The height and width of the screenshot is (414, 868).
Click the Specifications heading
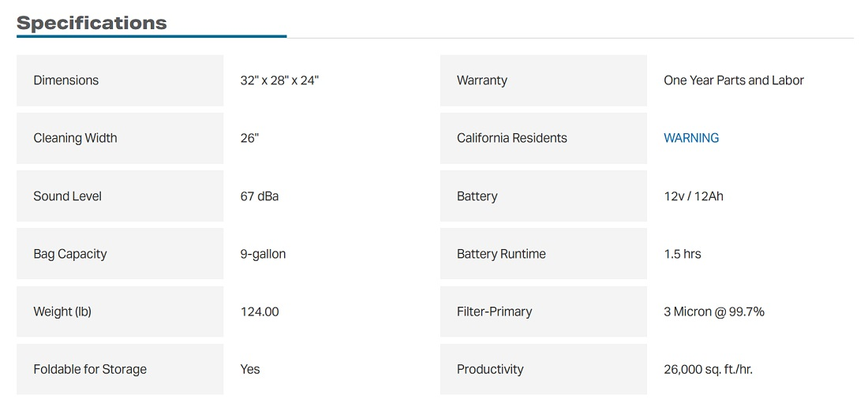pyautogui.click(x=92, y=23)
